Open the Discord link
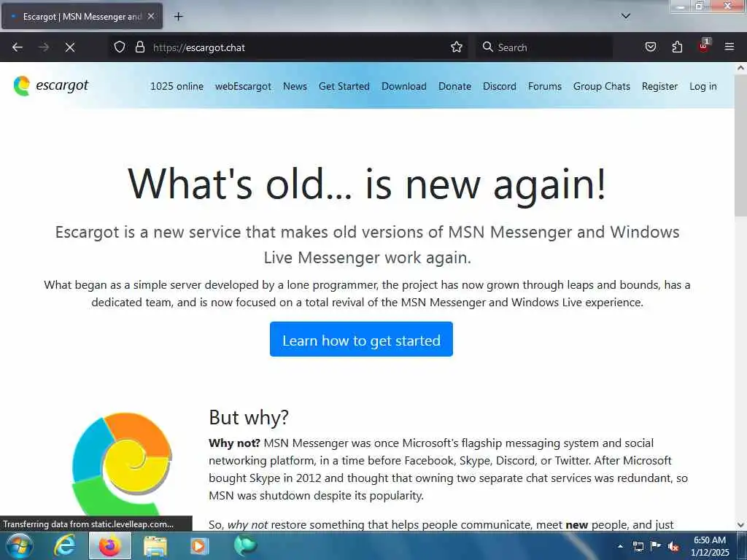The height and width of the screenshot is (560, 747). pyautogui.click(x=499, y=86)
